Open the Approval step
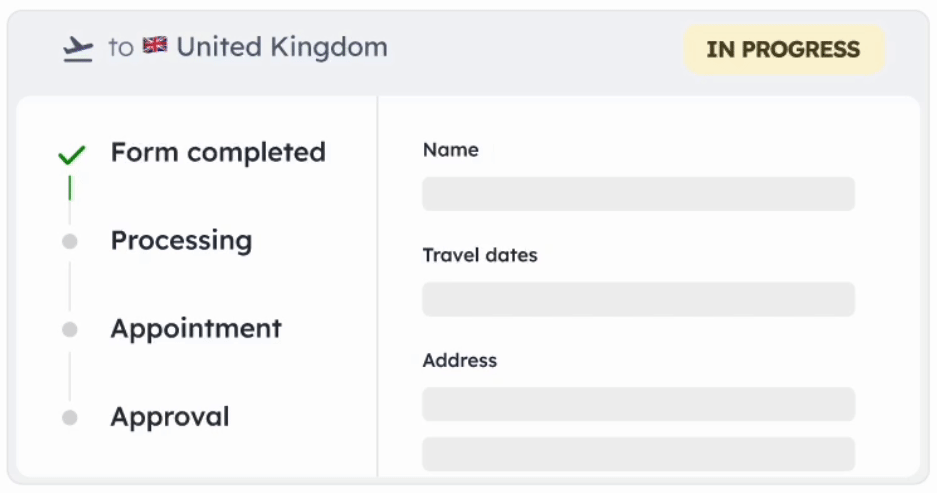The width and height of the screenshot is (937, 493). (x=170, y=417)
